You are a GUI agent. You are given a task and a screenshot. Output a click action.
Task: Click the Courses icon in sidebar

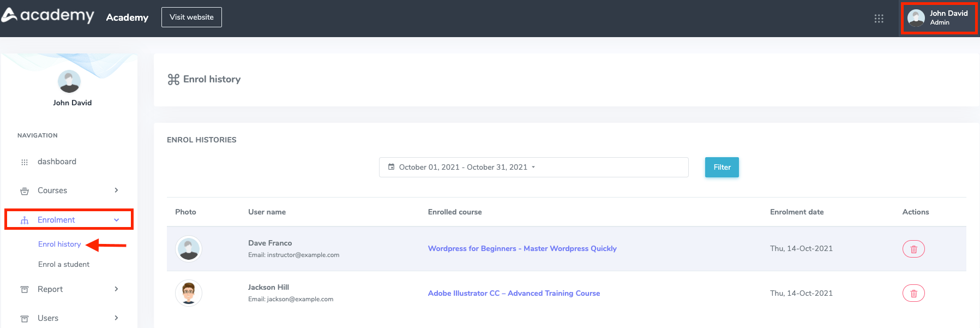point(25,191)
